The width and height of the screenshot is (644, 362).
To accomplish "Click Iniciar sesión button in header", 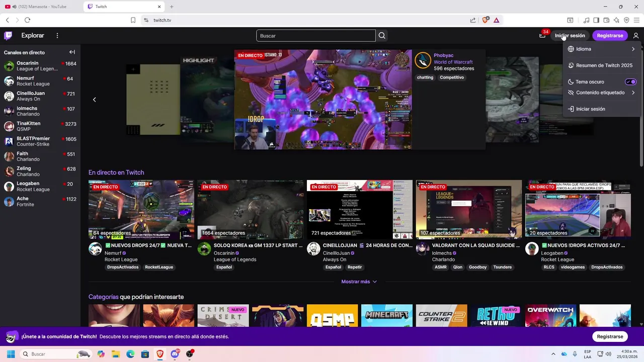I will 570,36.
